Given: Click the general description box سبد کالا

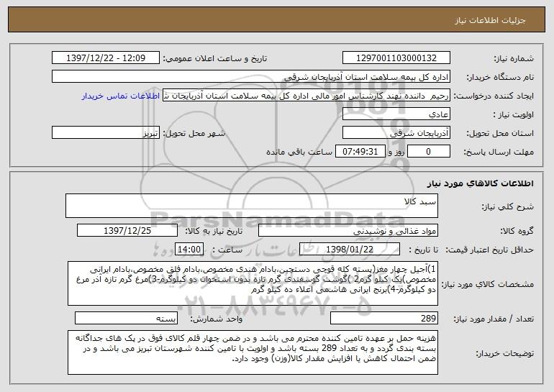Looking at the screenshot, I should (252, 206).
